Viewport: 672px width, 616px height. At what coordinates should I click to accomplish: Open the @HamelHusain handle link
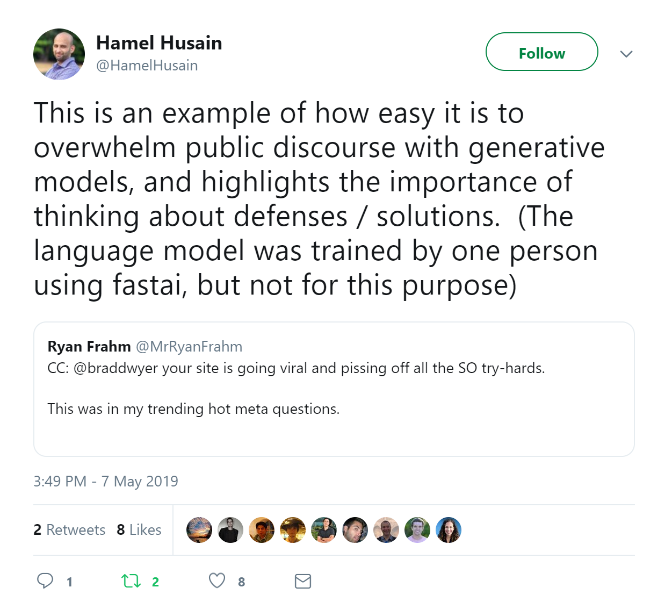[147, 66]
